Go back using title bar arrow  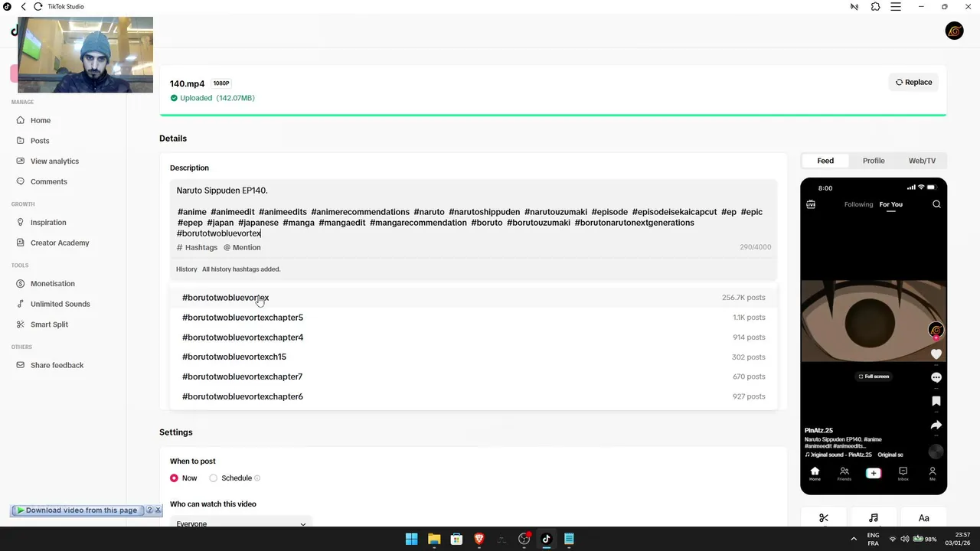pos(24,7)
